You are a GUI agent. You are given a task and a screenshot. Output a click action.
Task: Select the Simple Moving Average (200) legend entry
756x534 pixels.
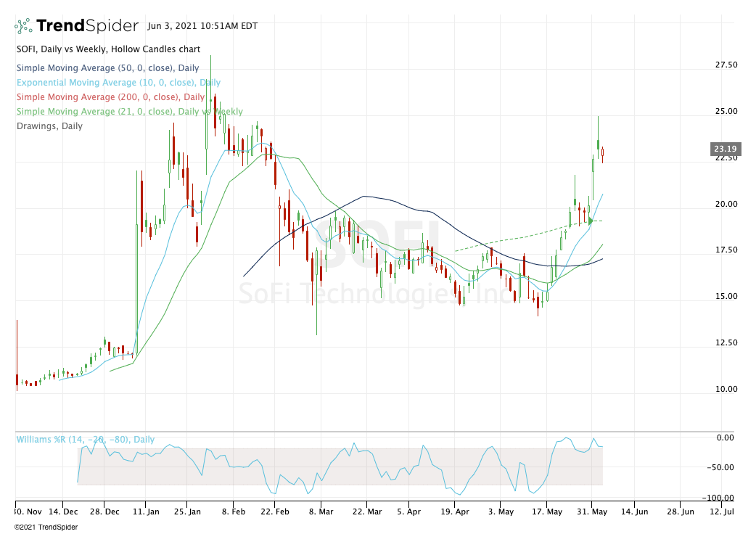point(110,97)
